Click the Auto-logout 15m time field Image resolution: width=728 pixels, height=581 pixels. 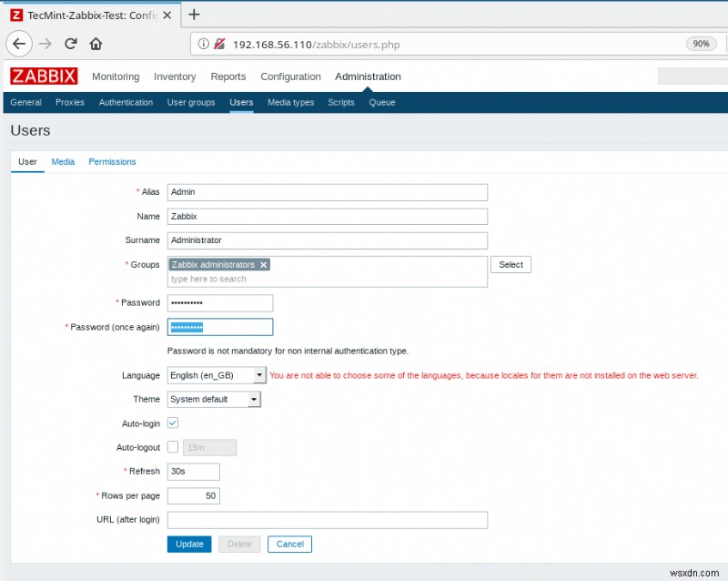[210, 447]
